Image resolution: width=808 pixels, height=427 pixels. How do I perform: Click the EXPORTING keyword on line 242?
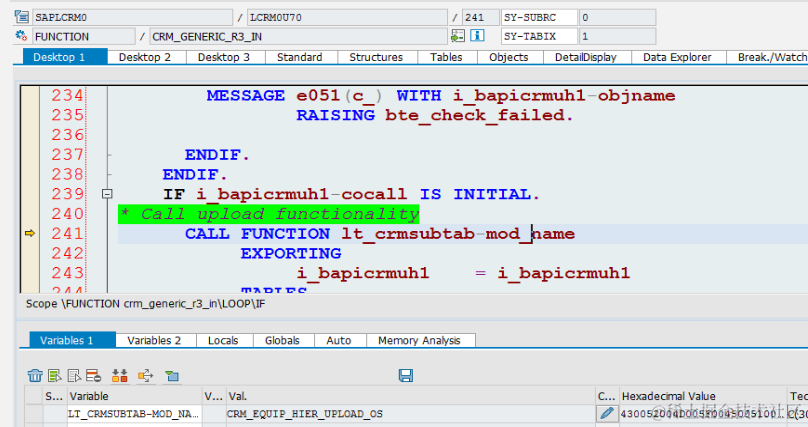pyautogui.click(x=291, y=253)
